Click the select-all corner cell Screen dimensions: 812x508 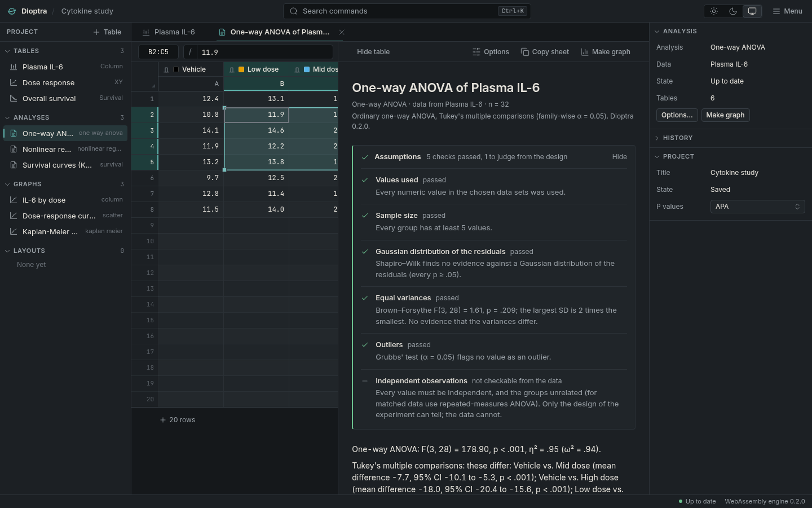145,77
